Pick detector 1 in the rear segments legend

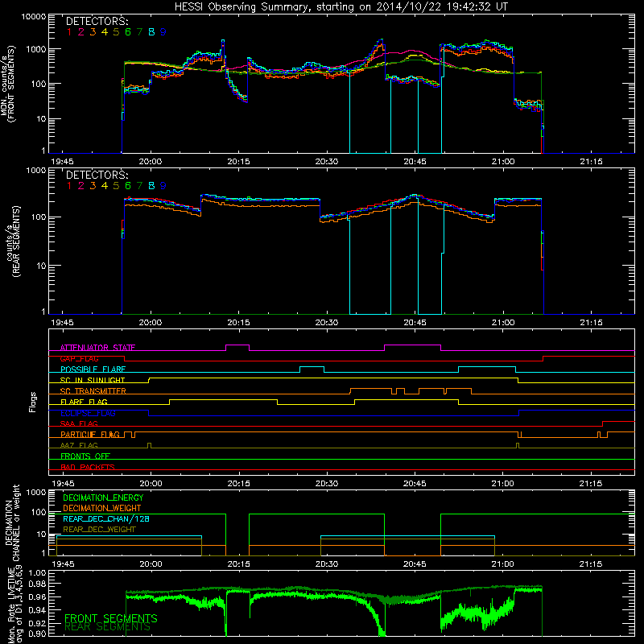point(69,186)
